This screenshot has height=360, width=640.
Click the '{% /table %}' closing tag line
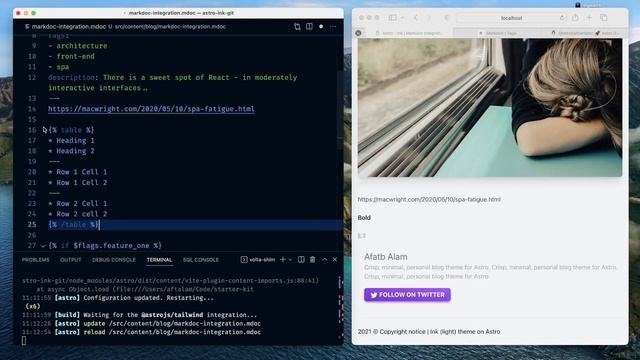point(73,224)
